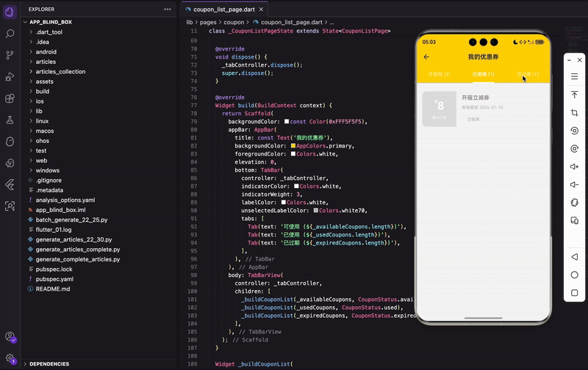
Task: Click the 0xFFF5F5F5 color swatch on line 79
Action: (287, 121)
